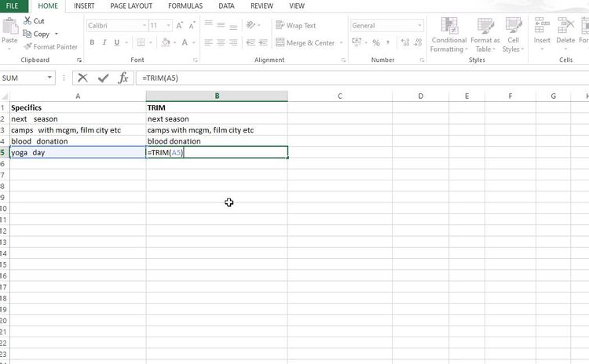The height and width of the screenshot is (364, 589).
Task: Switch to the REVIEW tab
Action: click(x=262, y=6)
